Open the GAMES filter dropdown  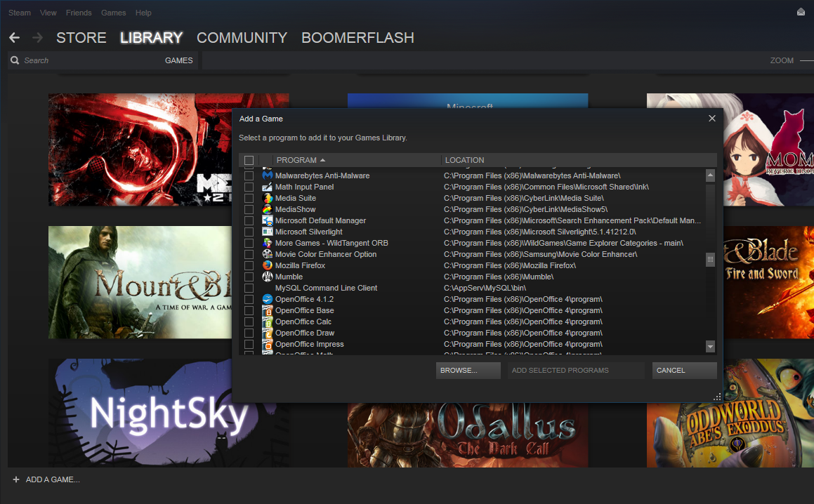coord(178,60)
